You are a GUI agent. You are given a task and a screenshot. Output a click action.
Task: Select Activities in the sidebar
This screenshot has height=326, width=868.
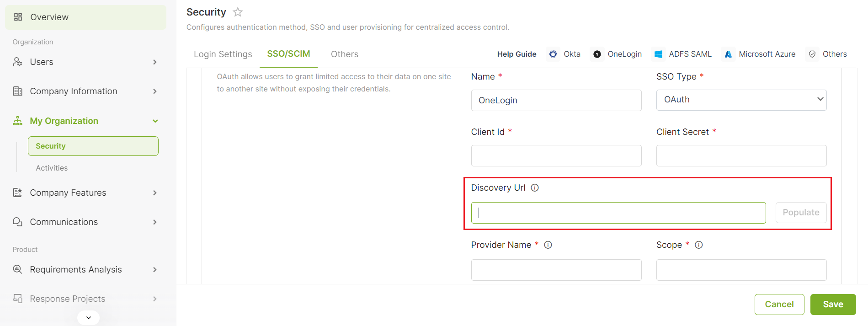[52, 168]
